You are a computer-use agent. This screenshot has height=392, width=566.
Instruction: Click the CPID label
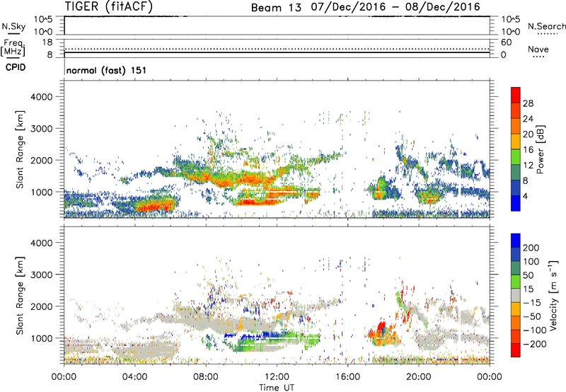click(x=16, y=67)
